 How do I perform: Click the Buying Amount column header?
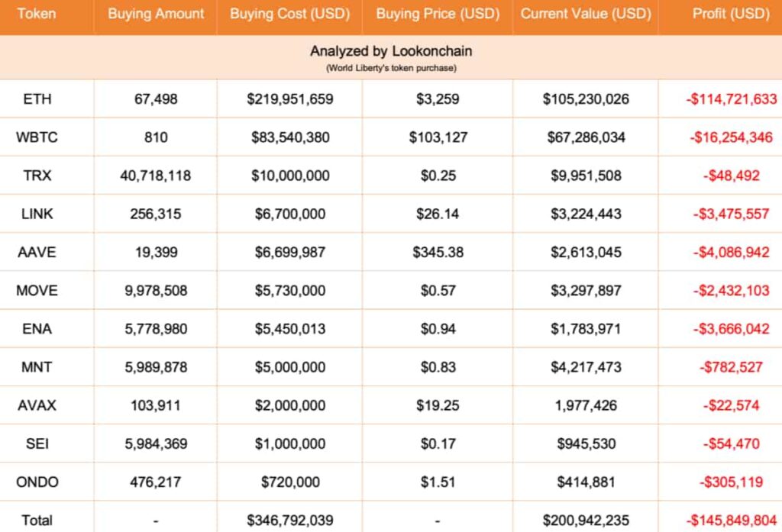pyautogui.click(x=156, y=14)
